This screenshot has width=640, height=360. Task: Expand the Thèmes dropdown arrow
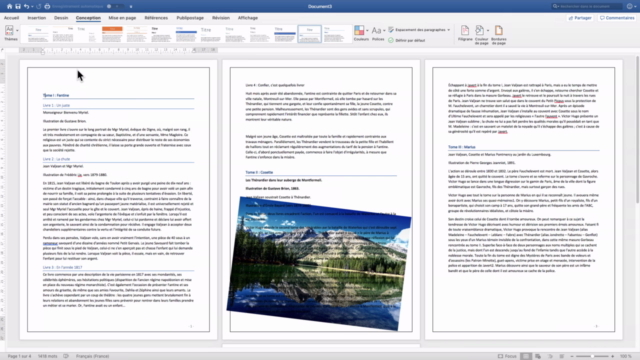[x=17, y=31]
